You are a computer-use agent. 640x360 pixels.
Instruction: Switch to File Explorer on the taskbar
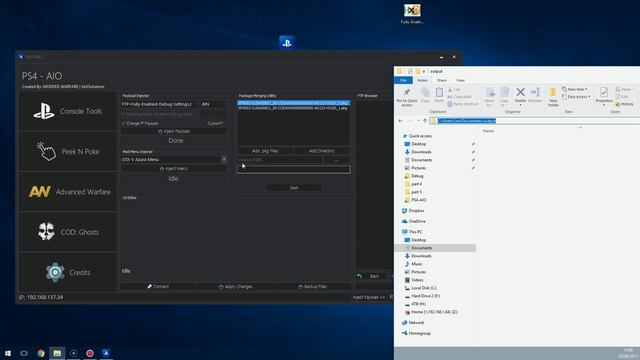[x=57, y=353]
